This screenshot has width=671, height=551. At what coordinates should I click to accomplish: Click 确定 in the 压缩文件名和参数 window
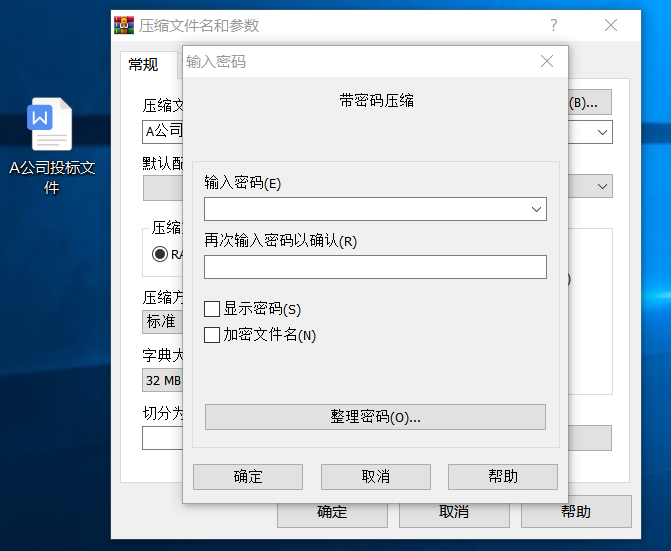click(332, 515)
